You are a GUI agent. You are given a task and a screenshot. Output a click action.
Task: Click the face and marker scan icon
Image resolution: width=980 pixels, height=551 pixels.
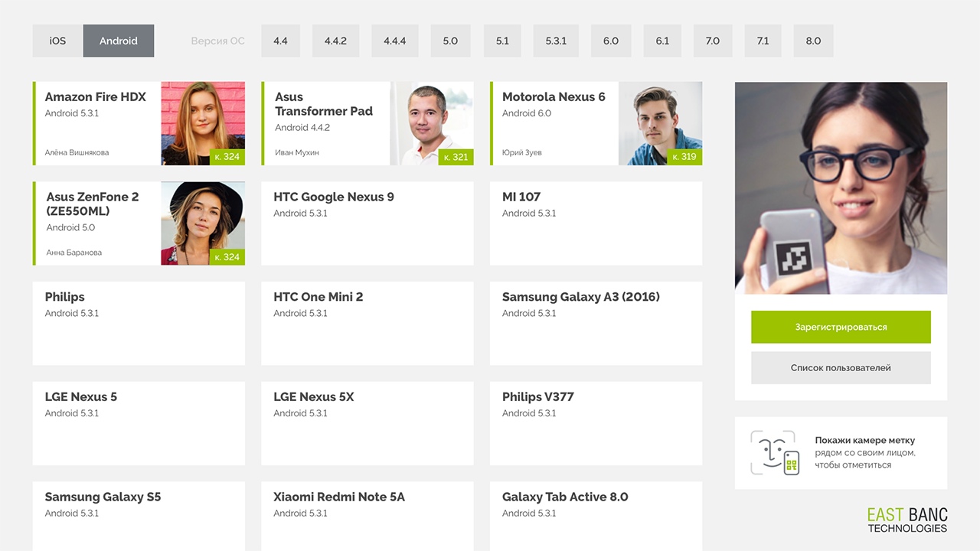coord(775,453)
